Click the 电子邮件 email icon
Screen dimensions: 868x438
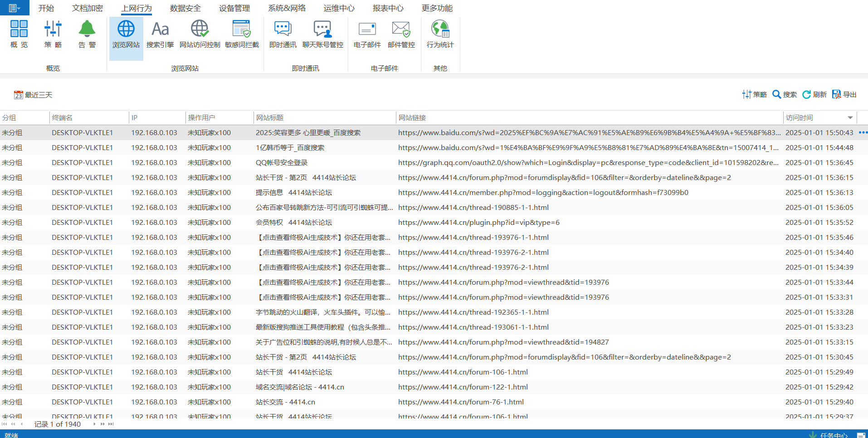367,34
